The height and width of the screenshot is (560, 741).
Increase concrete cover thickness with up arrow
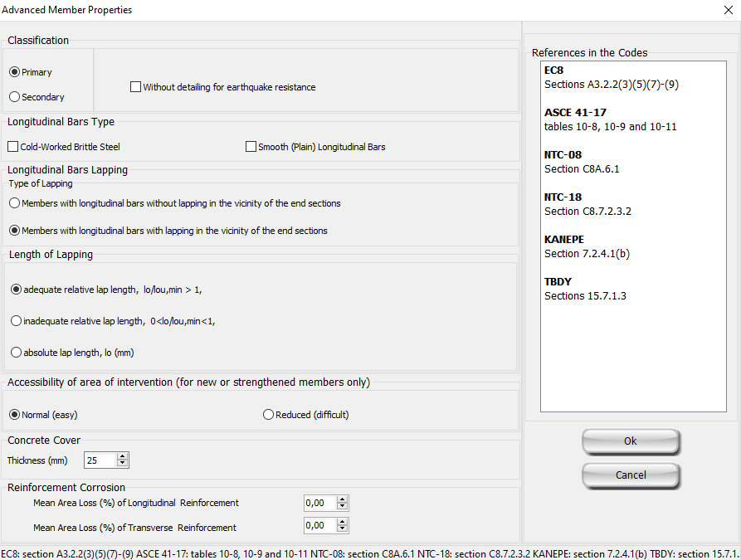tap(123, 456)
